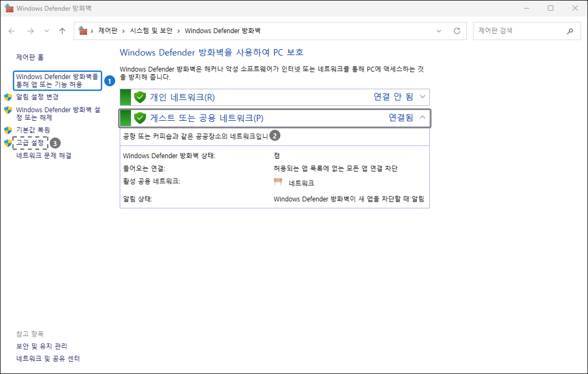
Task: Go up one level with up arrow
Action: (62, 31)
